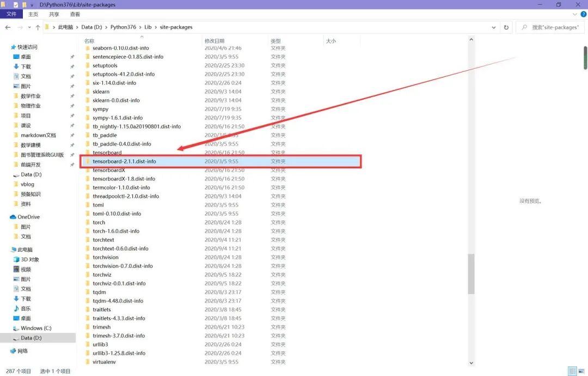The height and width of the screenshot is (376, 588).
Task: Select the torchviz folder icon
Action: click(87, 275)
